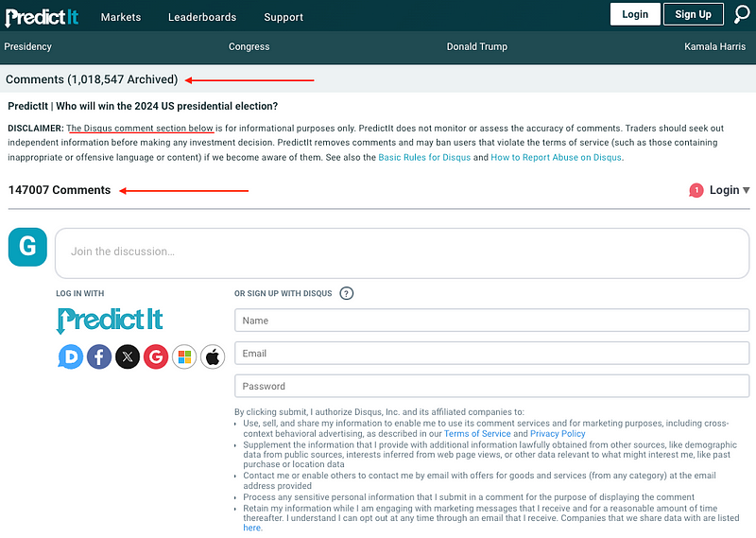The image size is (756, 538).
Task: Log in with the Google icon
Action: pyautogui.click(x=156, y=356)
